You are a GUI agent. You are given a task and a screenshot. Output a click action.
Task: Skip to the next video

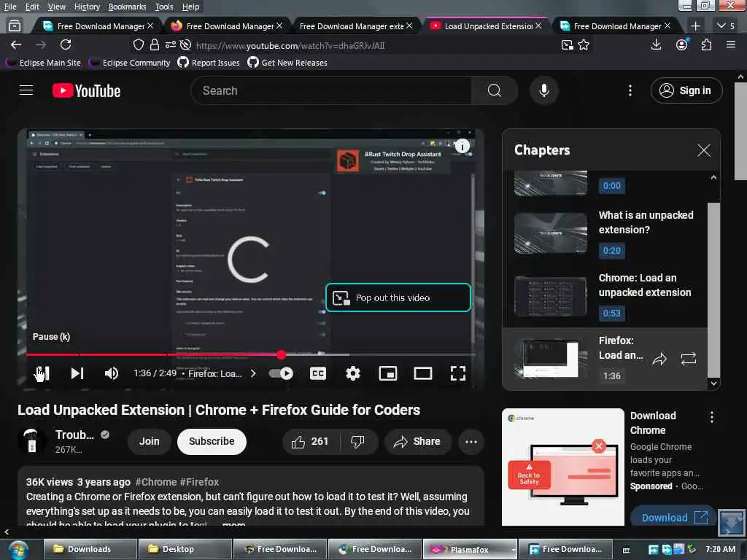pyautogui.click(x=77, y=373)
